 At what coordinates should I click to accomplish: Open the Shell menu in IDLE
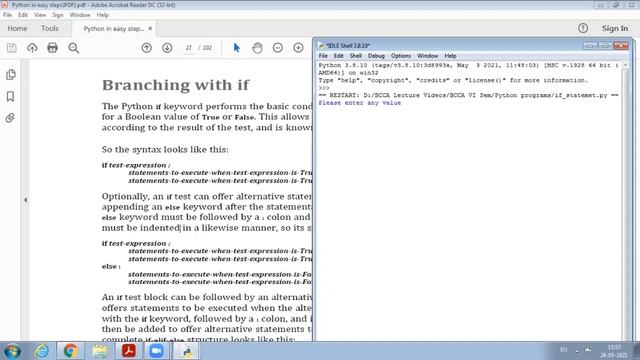click(x=356, y=56)
